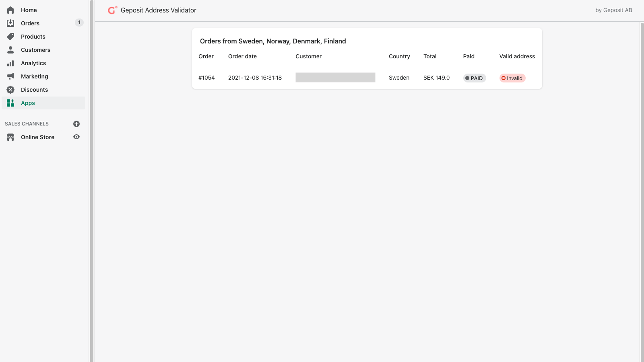
Task: Click the redacted customer name cell
Action: tap(335, 78)
